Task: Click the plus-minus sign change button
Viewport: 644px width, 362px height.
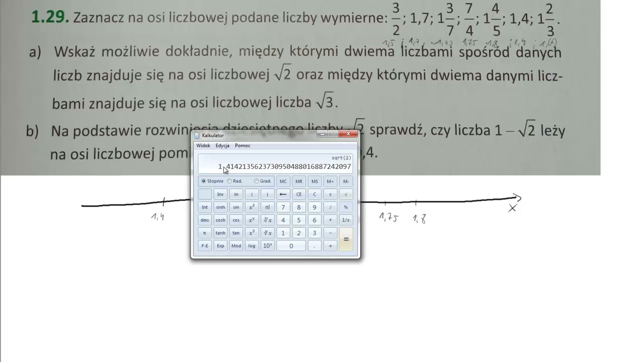Action: pyautogui.click(x=330, y=194)
